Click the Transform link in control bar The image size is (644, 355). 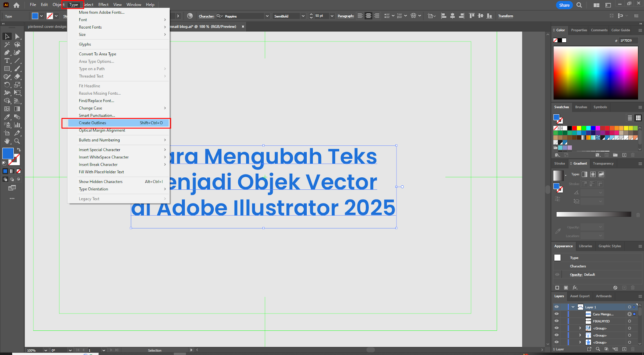(x=506, y=16)
